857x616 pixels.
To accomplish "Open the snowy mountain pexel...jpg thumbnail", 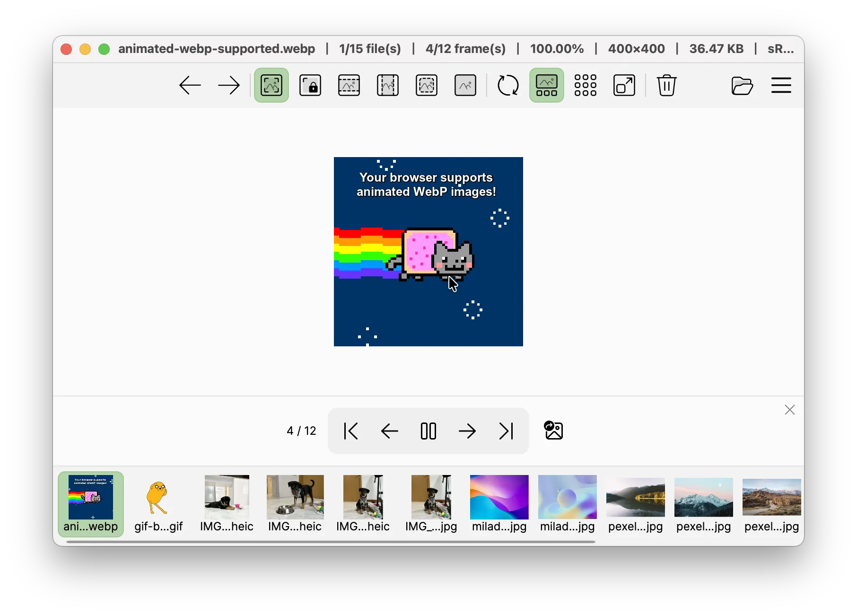I will coord(704,504).
